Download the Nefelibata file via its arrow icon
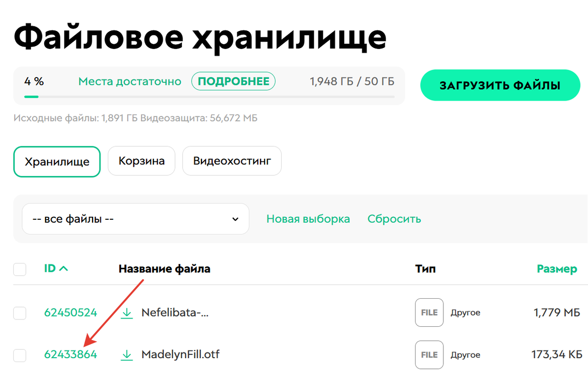588x391 pixels. pyautogui.click(x=127, y=313)
